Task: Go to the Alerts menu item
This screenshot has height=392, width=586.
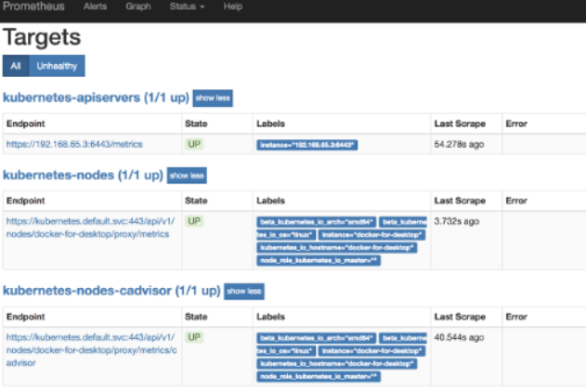Action: tap(95, 7)
